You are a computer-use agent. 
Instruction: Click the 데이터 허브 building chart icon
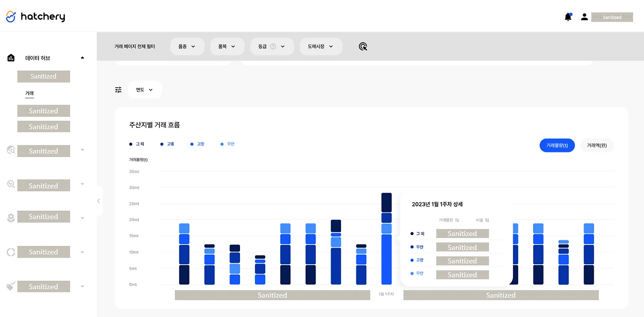(x=11, y=58)
